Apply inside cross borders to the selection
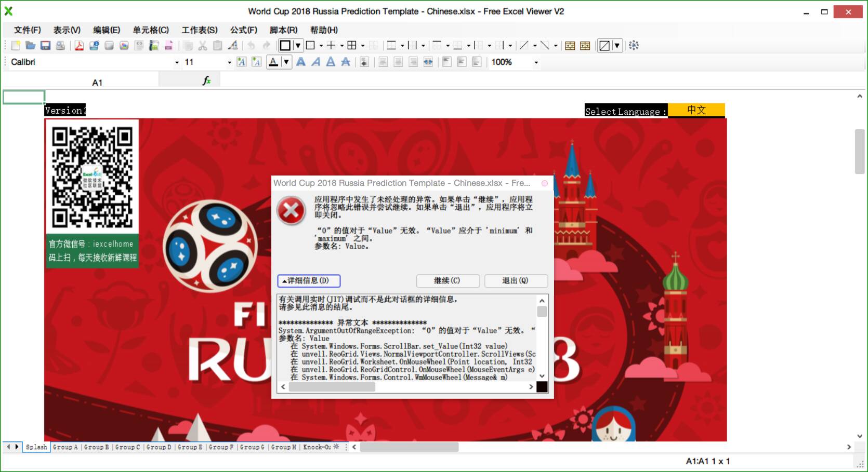The width and height of the screenshot is (868, 472). tap(331, 46)
